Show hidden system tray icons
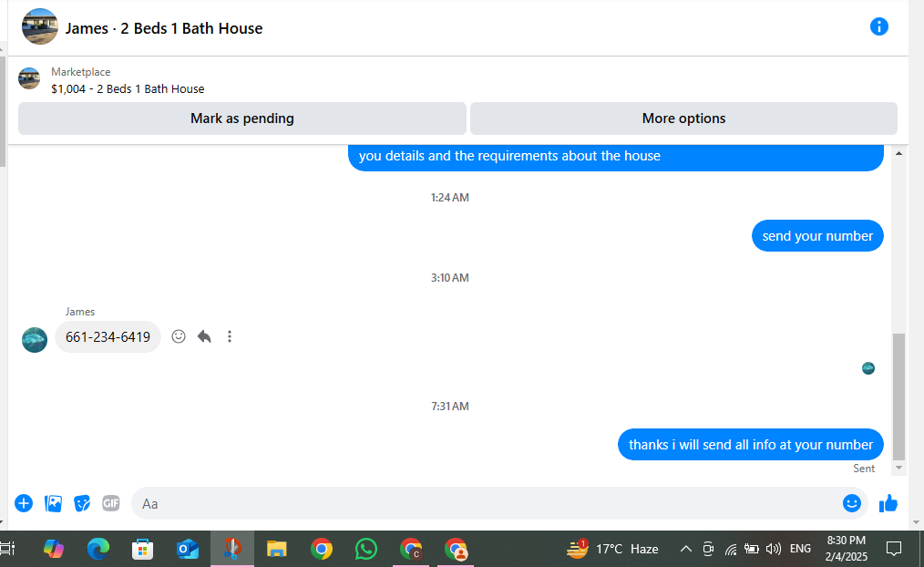 pos(686,549)
